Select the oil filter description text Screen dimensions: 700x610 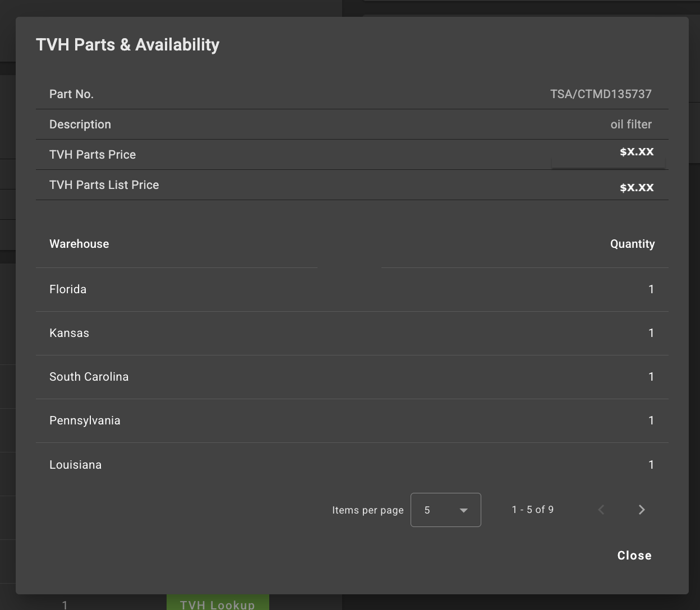pyautogui.click(x=631, y=124)
